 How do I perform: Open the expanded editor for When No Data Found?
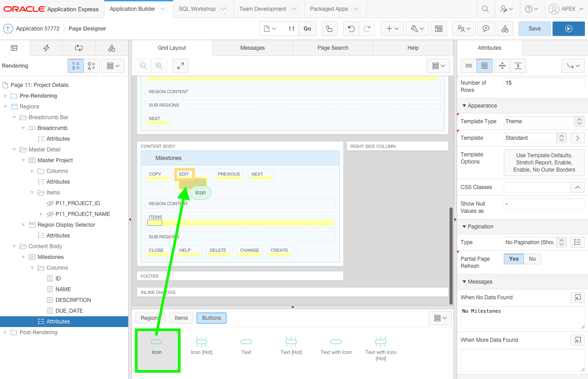pyautogui.click(x=577, y=297)
